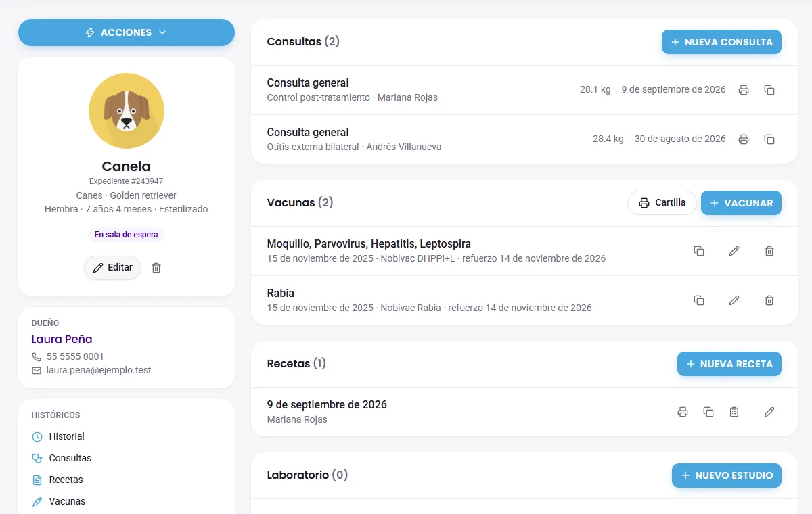Click the En sala de espera status badge

[127, 235]
